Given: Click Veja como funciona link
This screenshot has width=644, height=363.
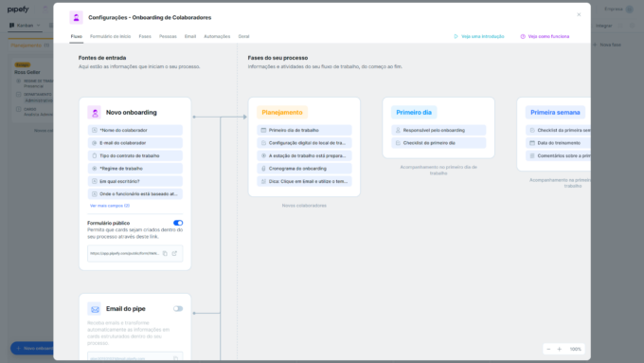Looking at the screenshot, I should pyautogui.click(x=548, y=37).
